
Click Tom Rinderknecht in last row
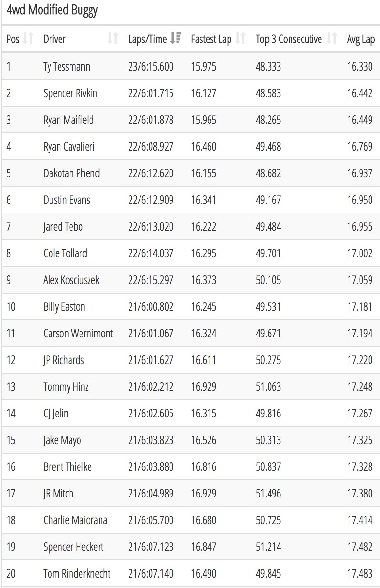[77, 573]
